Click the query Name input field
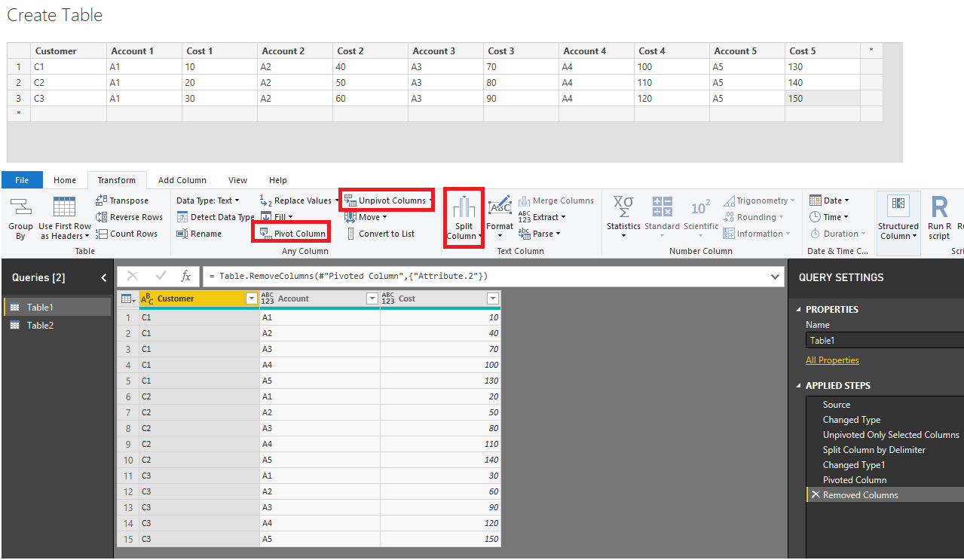The height and width of the screenshot is (560, 964). (882, 341)
